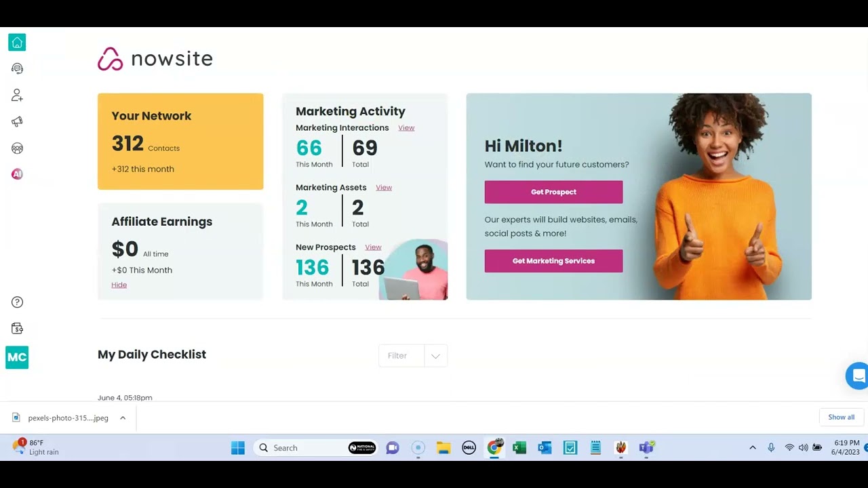Click the Hi Milton! greeting

coord(524,146)
